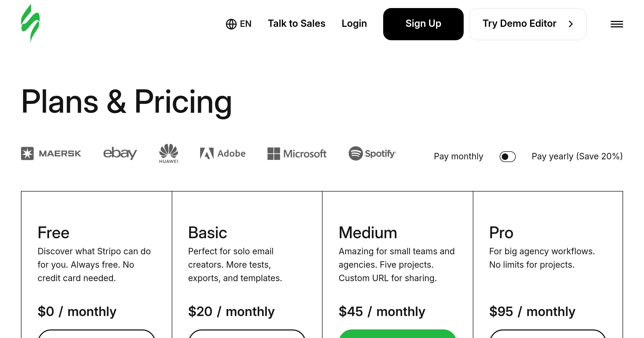Viewport: 644px width, 338px height.
Task: Click the Spotify logo
Action: click(372, 153)
